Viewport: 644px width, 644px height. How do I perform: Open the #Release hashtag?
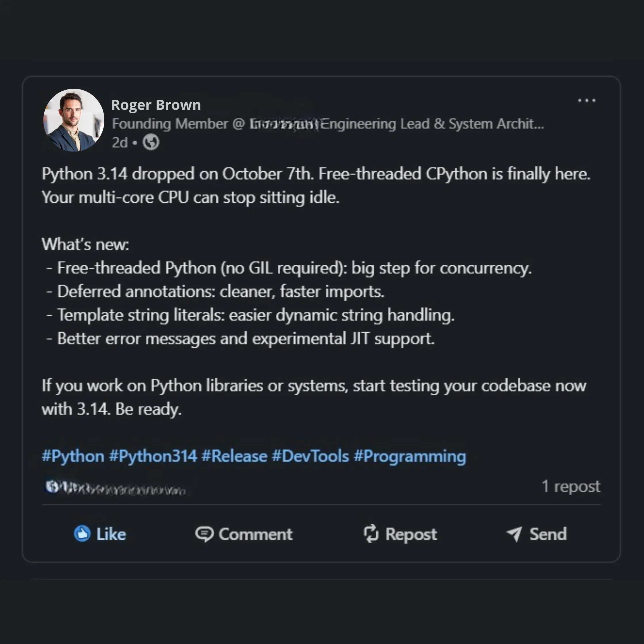point(234,456)
